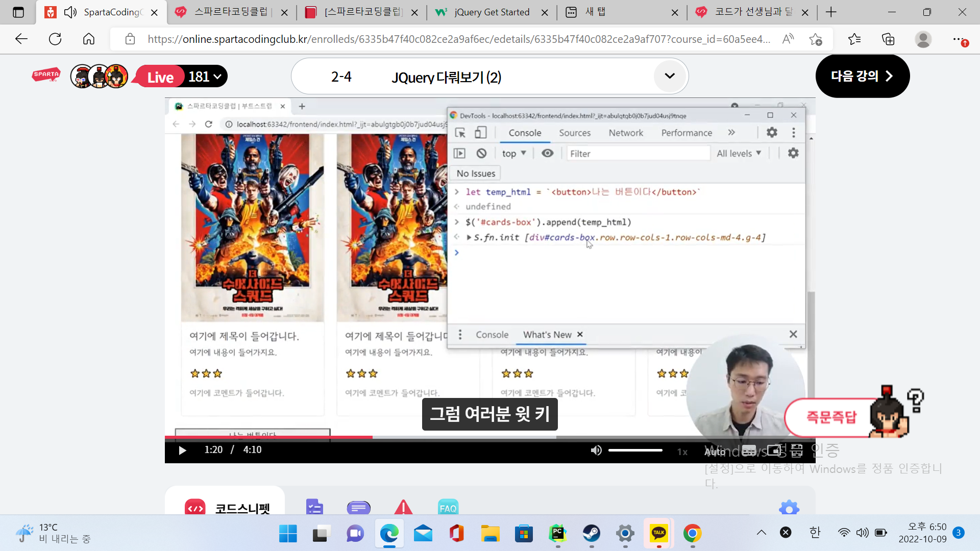Image resolution: width=980 pixels, height=551 pixels.
Task: Open the blue settings gear below the video
Action: coord(789,508)
